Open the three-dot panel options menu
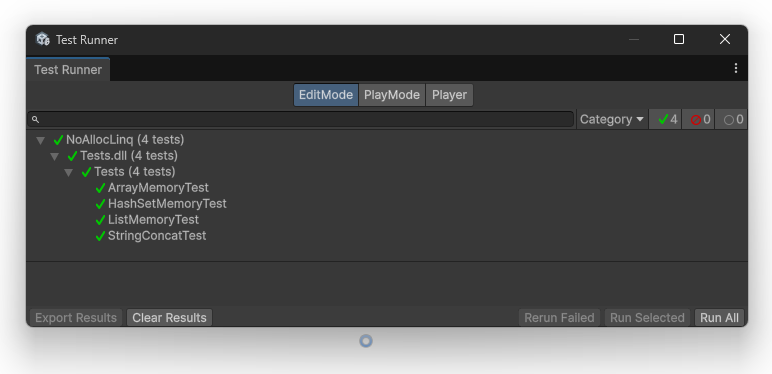This screenshot has height=374, width=772. click(x=736, y=68)
